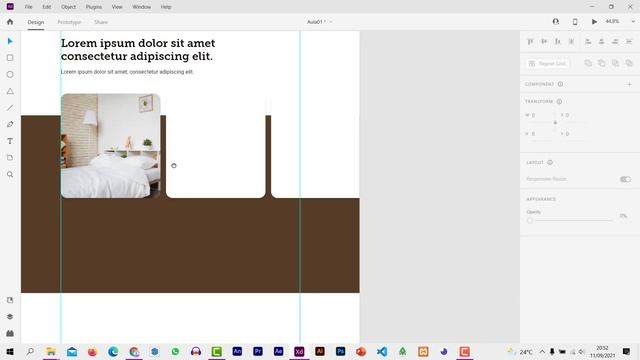Viewport: 640px width, 360px height.
Task: Open the Plugins panel icon
Action: tap(10, 333)
